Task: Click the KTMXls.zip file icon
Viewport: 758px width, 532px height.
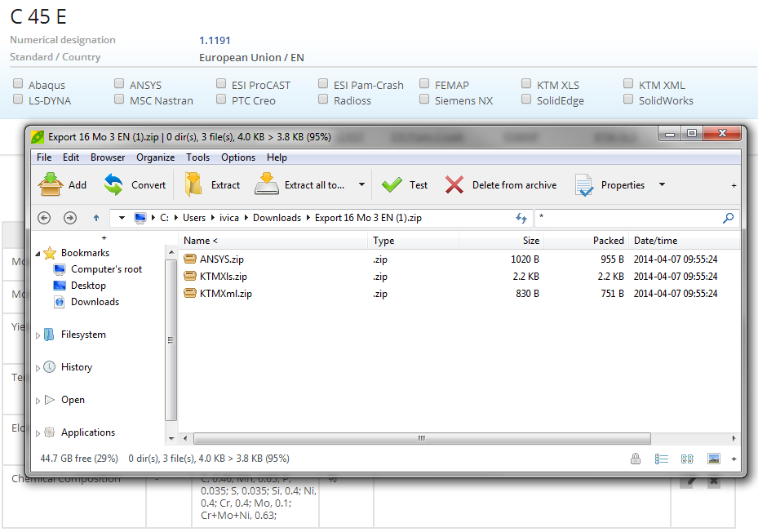Action: click(190, 276)
